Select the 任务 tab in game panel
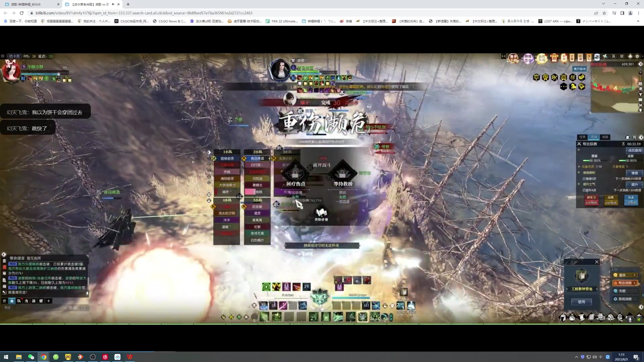 [x=582, y=137]
